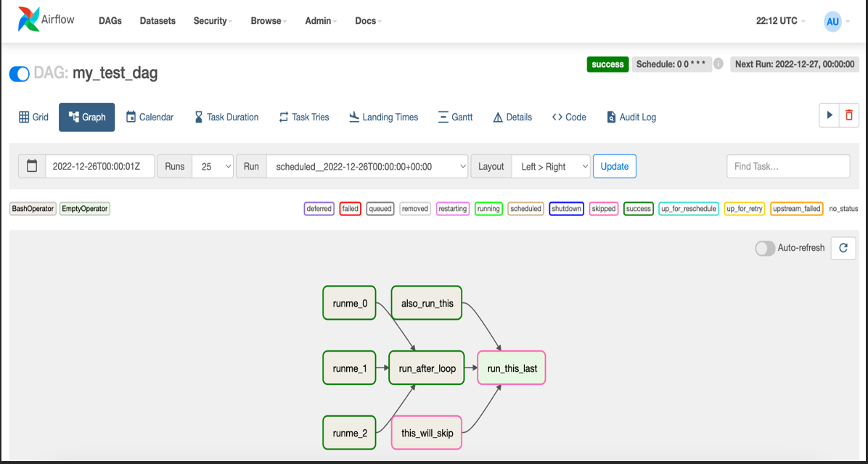The height and width of the screenshot is (464, 868).
Task: Open the calendar date picker icon
Action: pos(31,165)
